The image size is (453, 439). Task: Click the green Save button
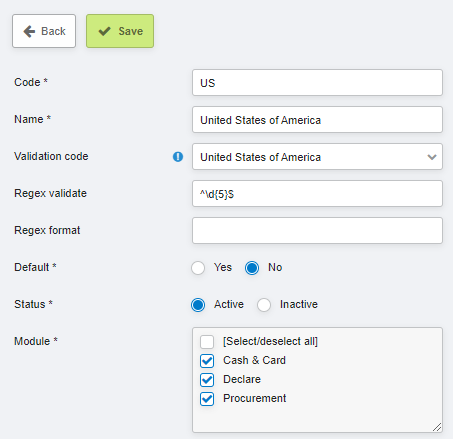(120, 31)
